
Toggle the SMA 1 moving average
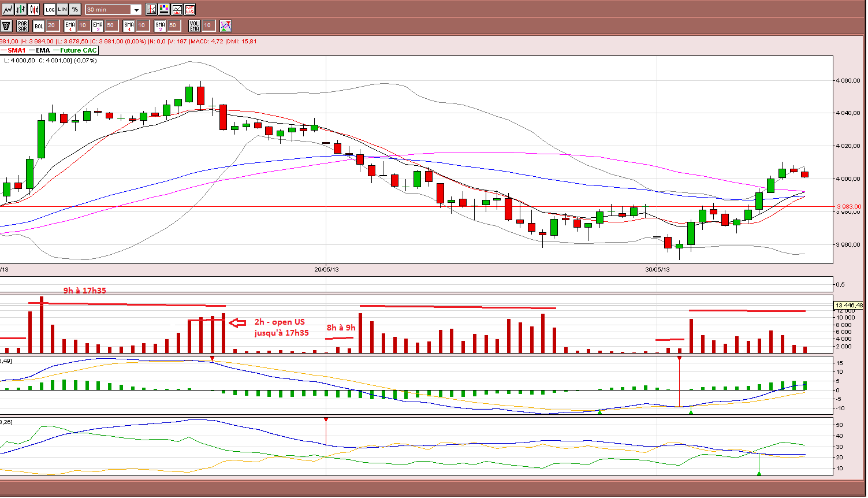[129, 25]
